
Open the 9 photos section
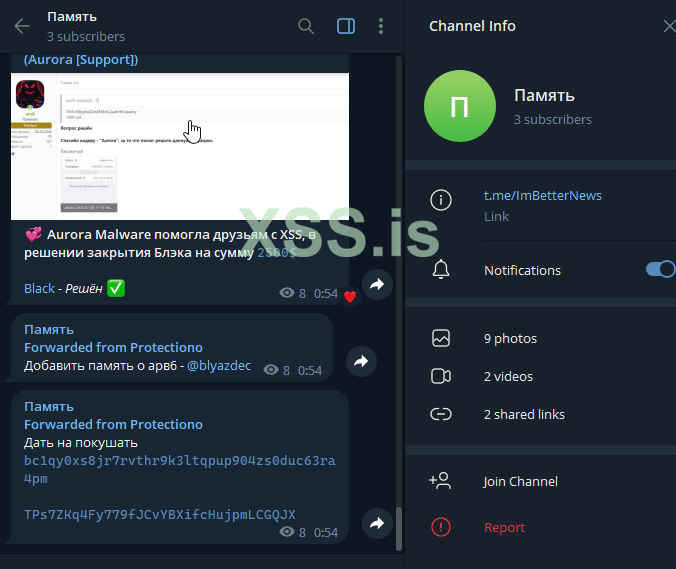coord(510,338)
